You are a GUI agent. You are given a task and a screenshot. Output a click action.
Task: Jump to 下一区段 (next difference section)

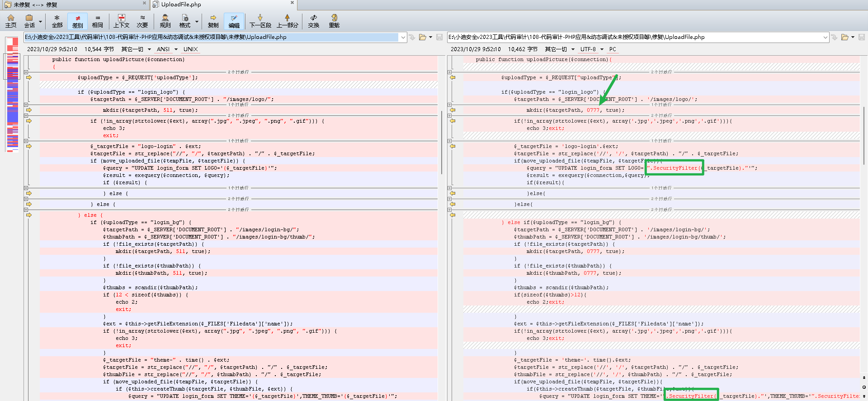260,21
